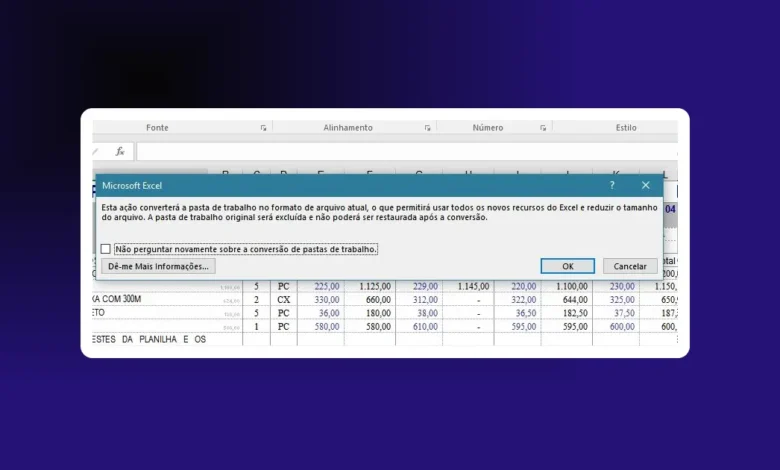780x470 pixels.
Task: Select the cell with value 230,00
Action: [x=616, y=286]
